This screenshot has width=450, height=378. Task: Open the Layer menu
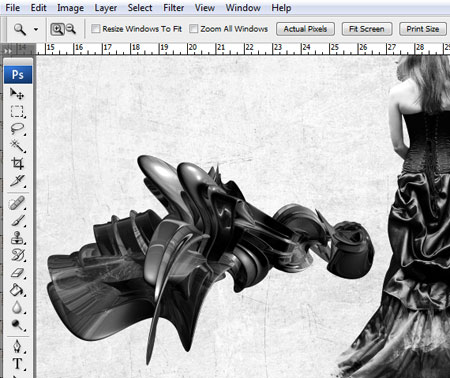pyautogui.click(x=106, y=8)
